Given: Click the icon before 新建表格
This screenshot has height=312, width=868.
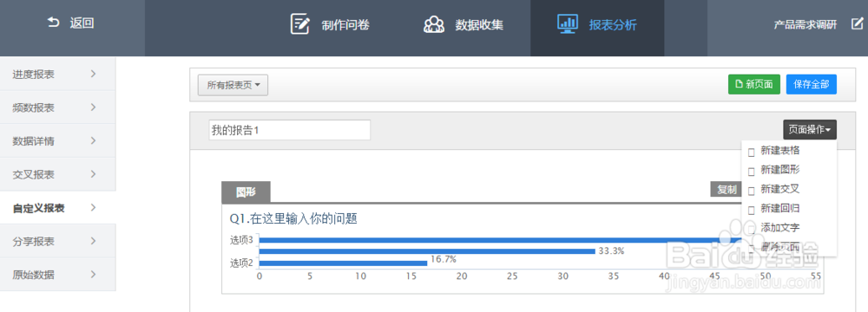Looking at the screenshot, I should coord(751,153).
